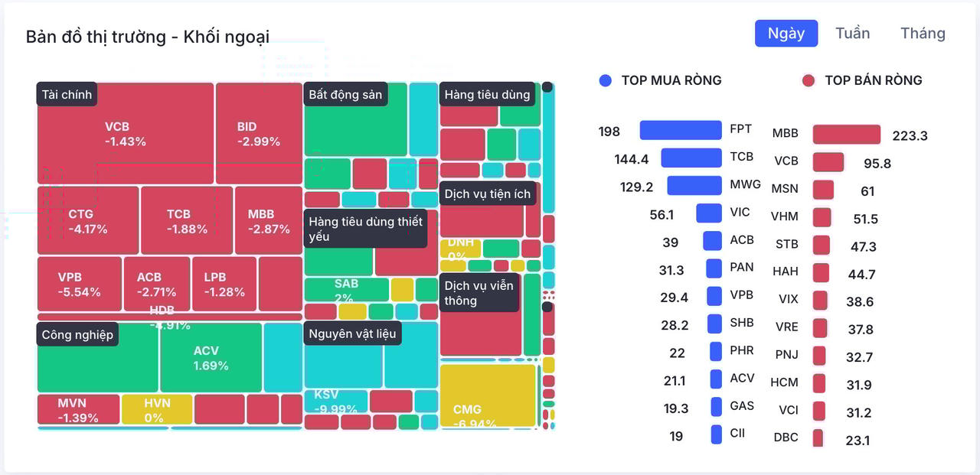Screen dimensions: 980x475
Task: Open the VPB -5.54% treemap cell
Action: pyautogui.click(x=80, y=284)
